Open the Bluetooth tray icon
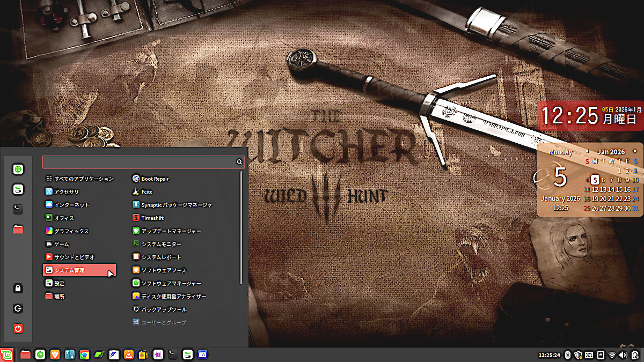Viewport: 644px width, 362px height. click(x=567, y=354)
